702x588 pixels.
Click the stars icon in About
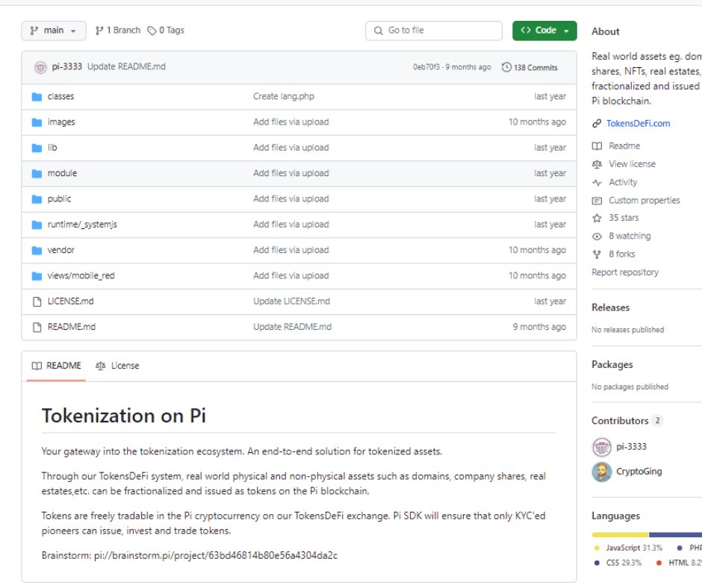point(597,218)
